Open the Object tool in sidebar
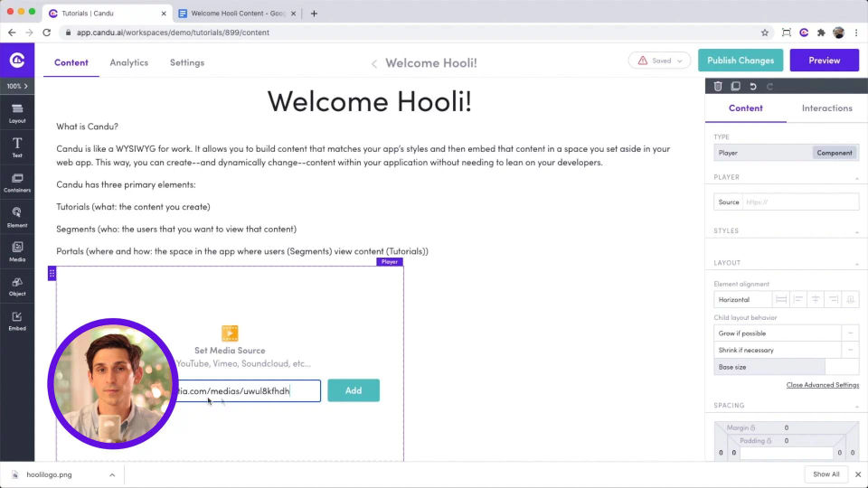Screen dimensions: 868x488 17,286
